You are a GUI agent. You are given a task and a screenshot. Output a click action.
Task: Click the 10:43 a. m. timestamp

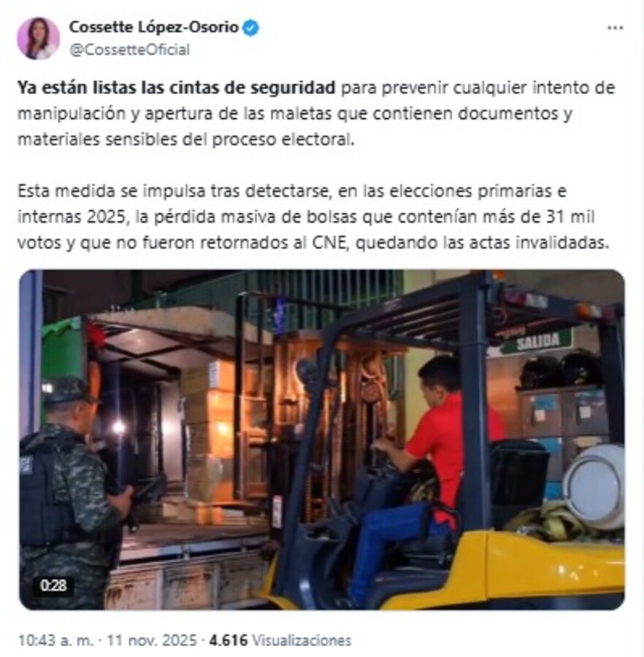[x=55, y=640]
